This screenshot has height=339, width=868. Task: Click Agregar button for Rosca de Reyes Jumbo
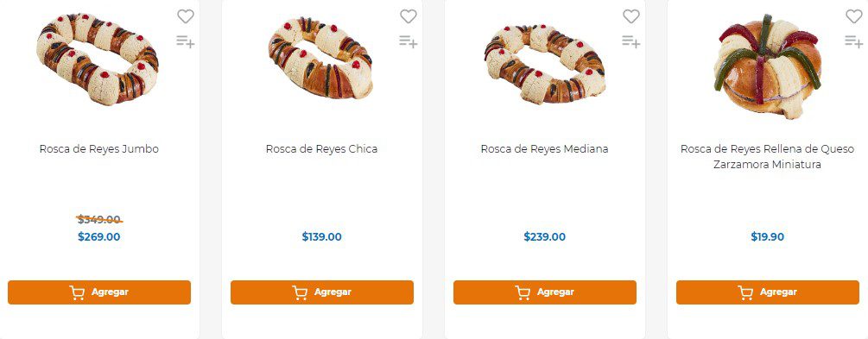point(99,292)
